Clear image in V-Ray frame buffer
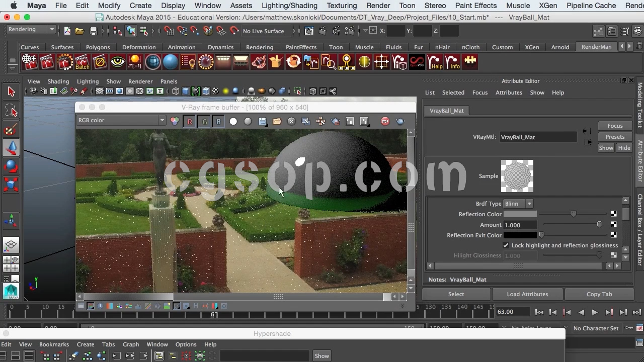Viewport: 644px width, 362px height. (x=291, y=121)
